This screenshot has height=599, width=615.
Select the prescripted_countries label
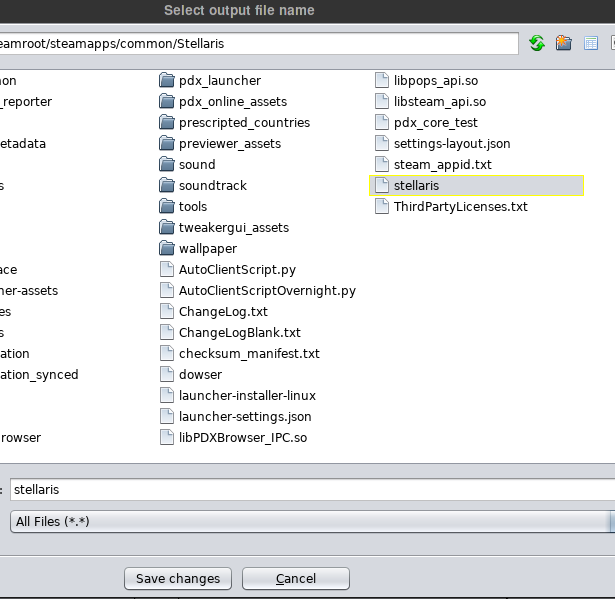click(244, 122)
